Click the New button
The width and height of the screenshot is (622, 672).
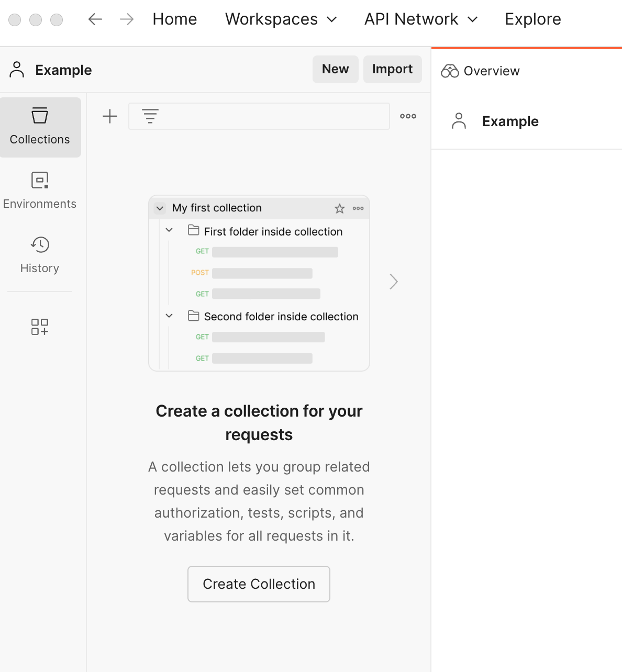(336, 69)
